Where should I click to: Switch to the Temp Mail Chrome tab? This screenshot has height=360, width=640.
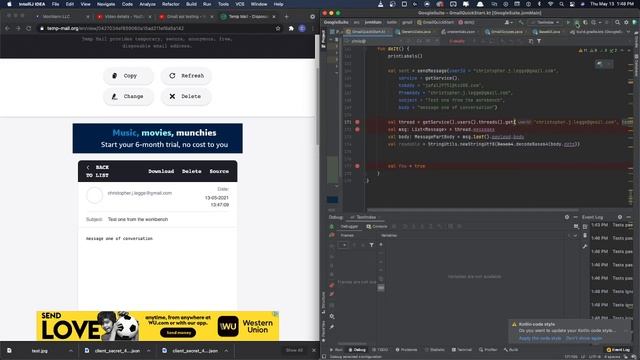pyautogui.click(x=248, y=17)
